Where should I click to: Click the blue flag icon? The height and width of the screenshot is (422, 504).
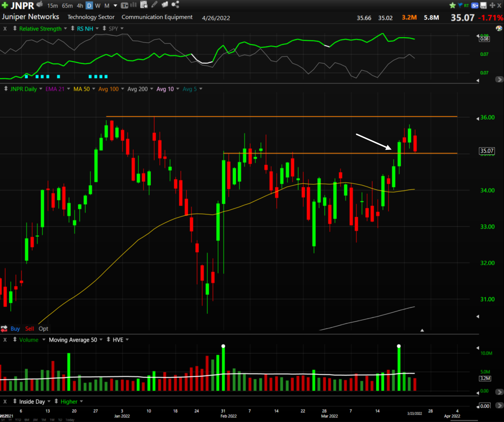(x=460, y=5)
